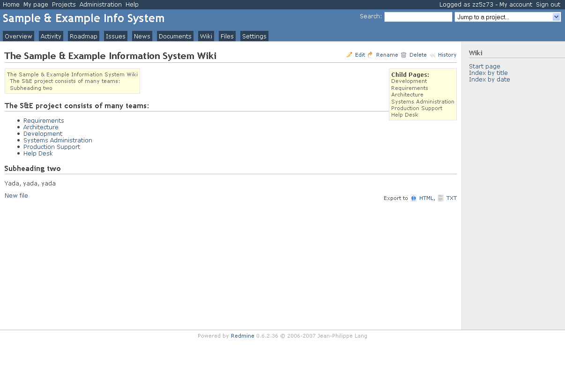Open the Administration top menu item
Screen dimensions: 565x392
pos(100,4)
